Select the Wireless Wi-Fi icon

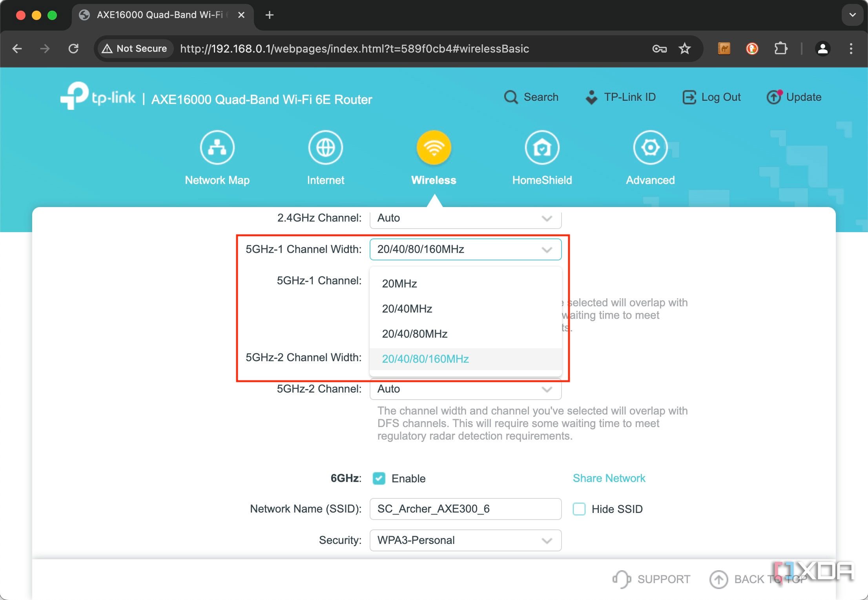pyautogui.click(x=434, y=147)
